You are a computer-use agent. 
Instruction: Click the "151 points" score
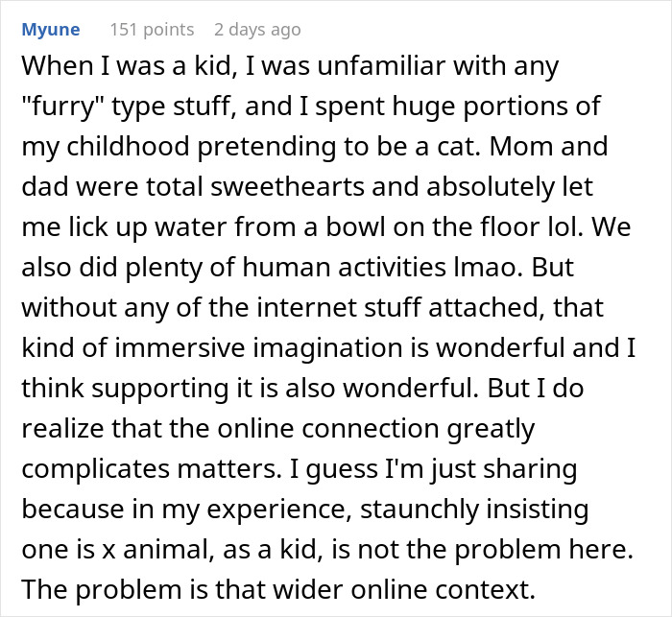click(153, 31)
